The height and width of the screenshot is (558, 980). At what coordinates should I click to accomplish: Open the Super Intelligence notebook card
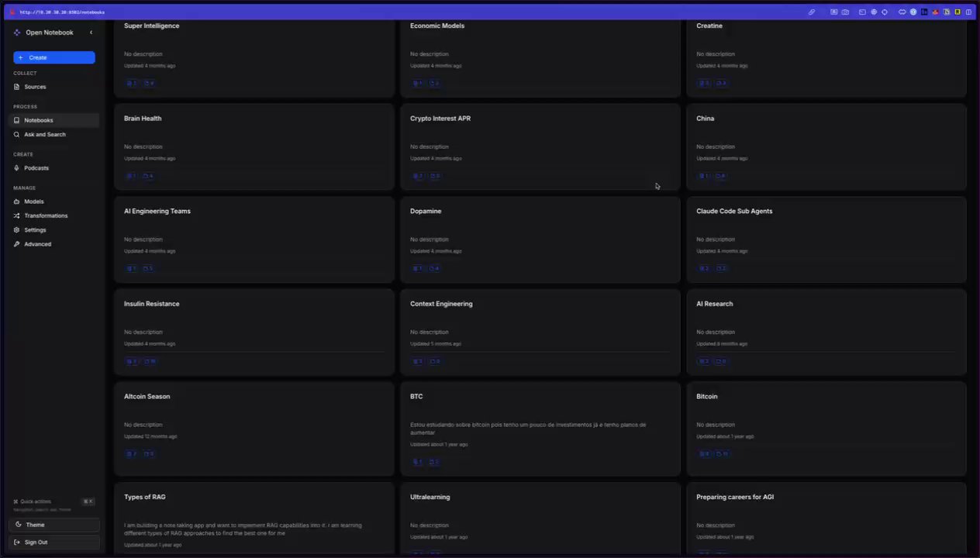pyautogui.click(x=151, y=26)
